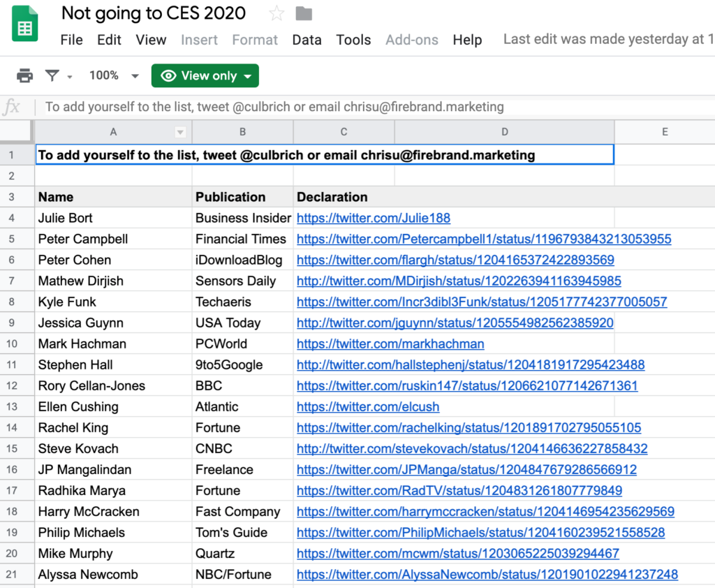The height and width of the screenshot is (588, 715).
Task: Select row 3 header
Action: coord(17,197)
